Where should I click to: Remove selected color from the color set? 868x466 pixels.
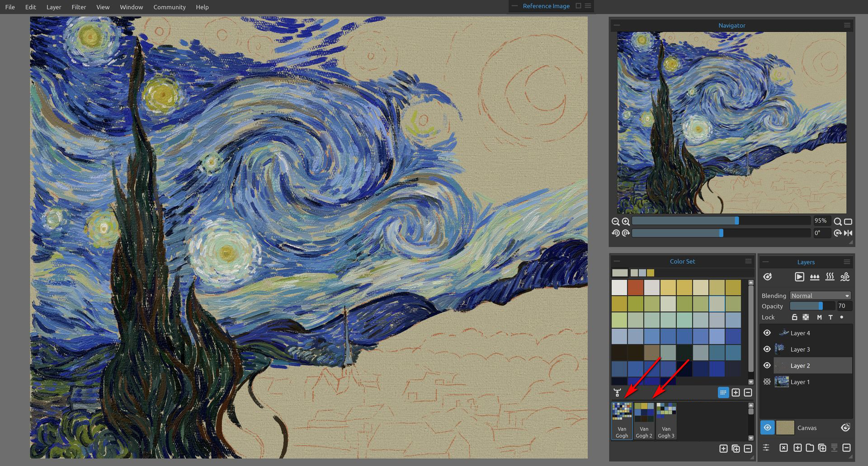pos(748,393)
